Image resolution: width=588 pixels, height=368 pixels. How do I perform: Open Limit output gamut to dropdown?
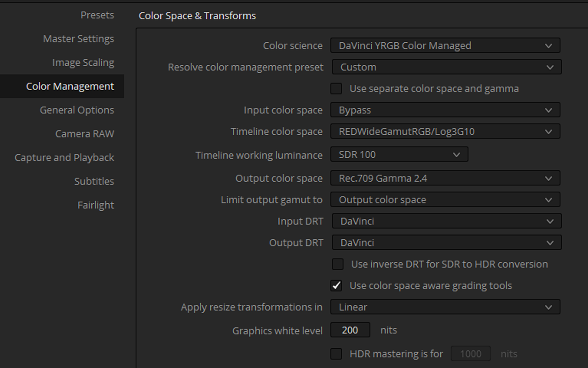445,200
